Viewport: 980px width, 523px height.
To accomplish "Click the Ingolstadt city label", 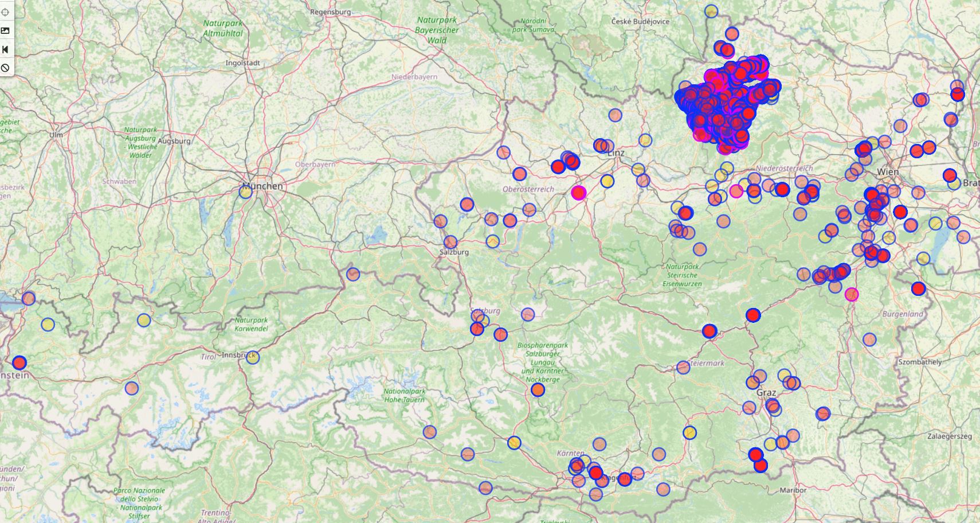I will [243, 63].
